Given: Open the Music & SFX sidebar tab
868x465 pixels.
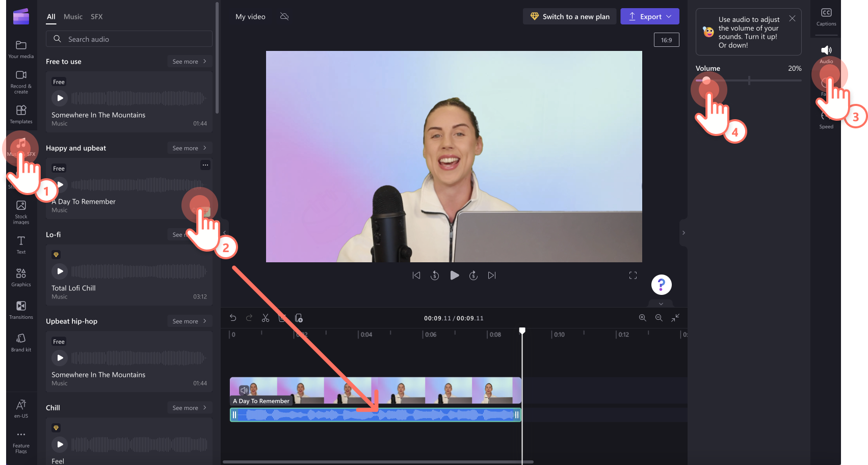Looking at the screenshot, I should pos(21,147).
